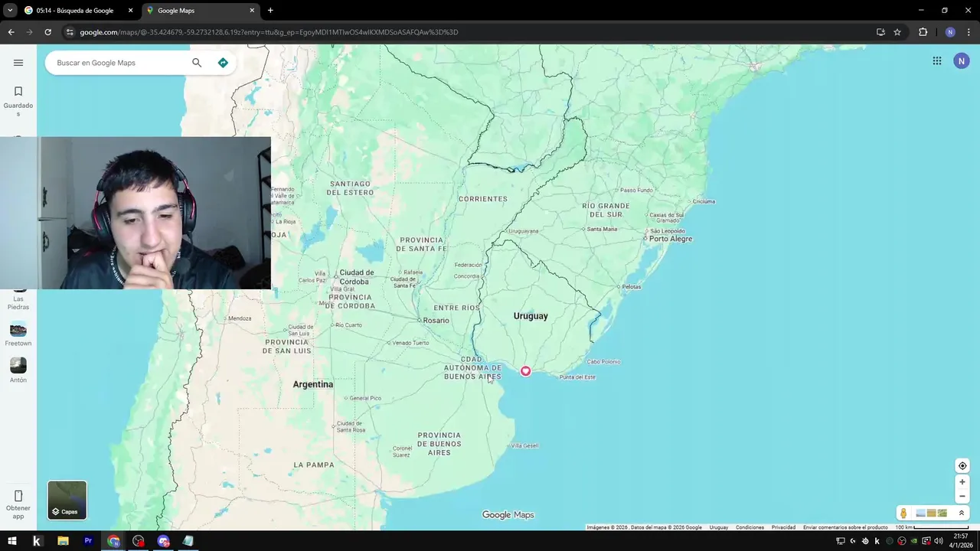Zoom in the map with plus button
Viewport: 980px width, 551px height.
962,482
